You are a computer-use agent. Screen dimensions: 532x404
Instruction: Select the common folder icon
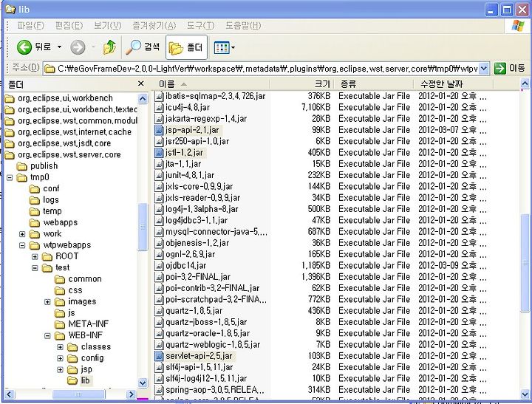60,279
